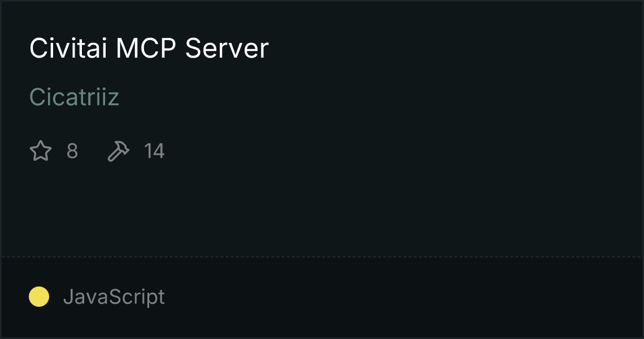Click the round yellow language indicator
Image resolution: width=644 pixels, height=339 pixels.
coord(39,297)
